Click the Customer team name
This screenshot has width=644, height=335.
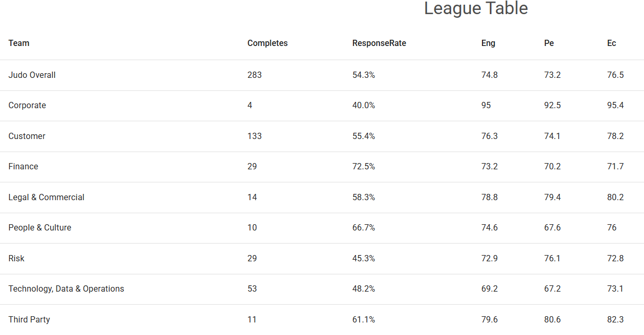pyautogui.click(x=27, y=136)
